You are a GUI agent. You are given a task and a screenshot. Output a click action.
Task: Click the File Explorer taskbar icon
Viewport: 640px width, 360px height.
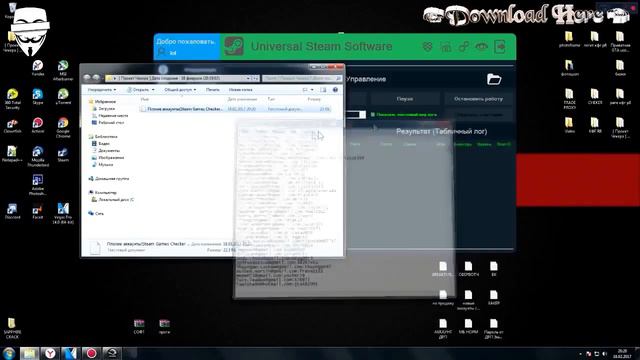pyautogui.click(x=29, y=353)
